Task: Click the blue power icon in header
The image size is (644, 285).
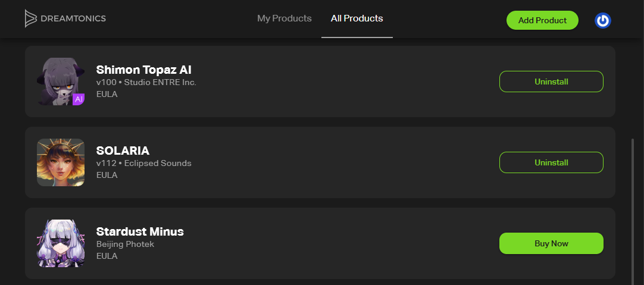Action: (602, 21)
